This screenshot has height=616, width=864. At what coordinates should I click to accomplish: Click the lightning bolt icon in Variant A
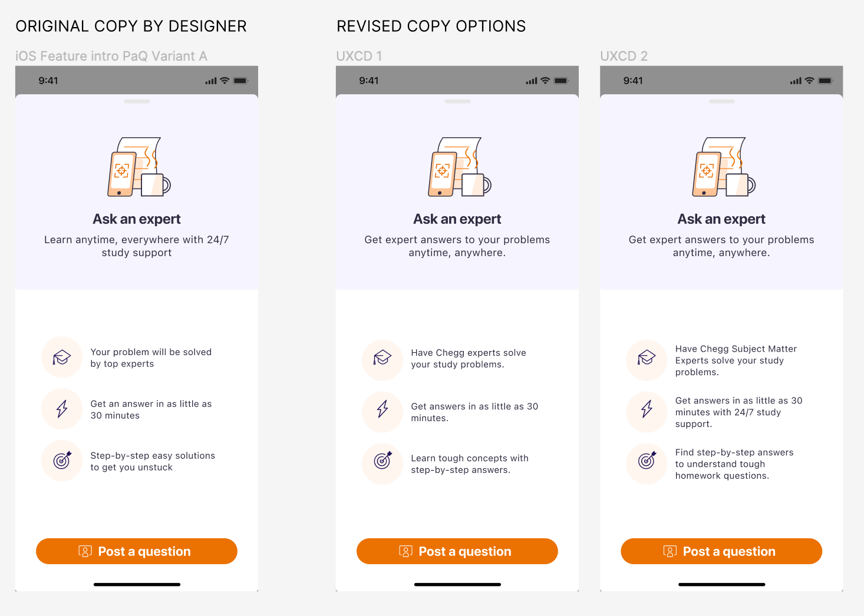coord(62,409)
